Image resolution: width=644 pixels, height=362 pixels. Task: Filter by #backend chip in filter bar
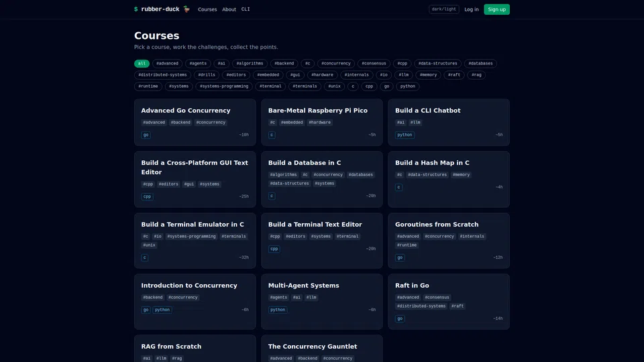(284, 64)
